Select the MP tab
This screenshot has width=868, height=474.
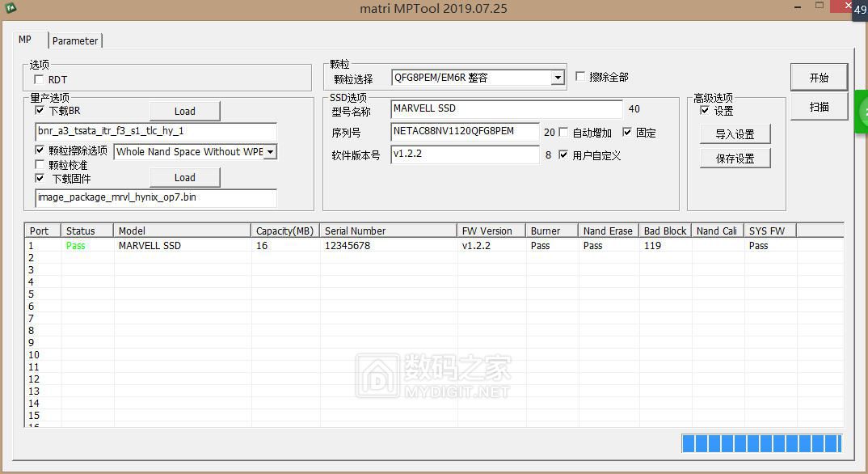pyautogui.click(x=25, y=40)
